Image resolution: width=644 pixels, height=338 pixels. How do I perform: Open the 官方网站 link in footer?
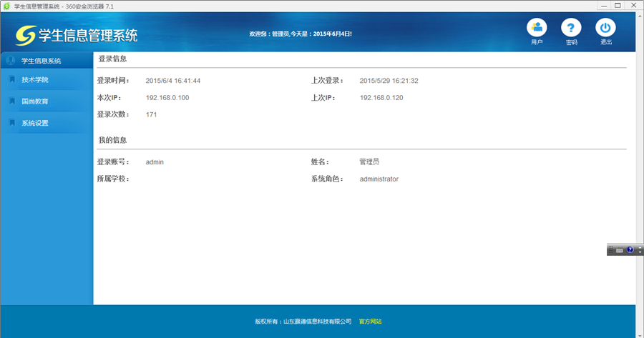pos(370,322)
